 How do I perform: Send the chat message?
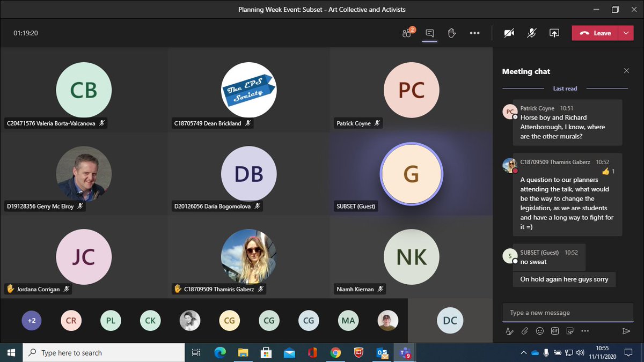click(x=626, y=331)
